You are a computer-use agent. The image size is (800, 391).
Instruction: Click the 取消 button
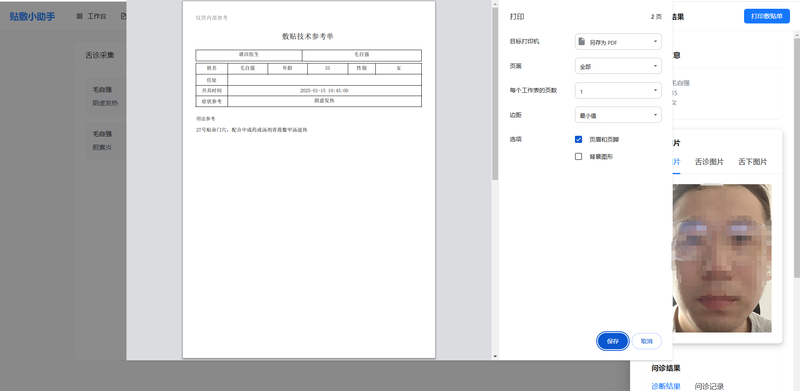646,341
